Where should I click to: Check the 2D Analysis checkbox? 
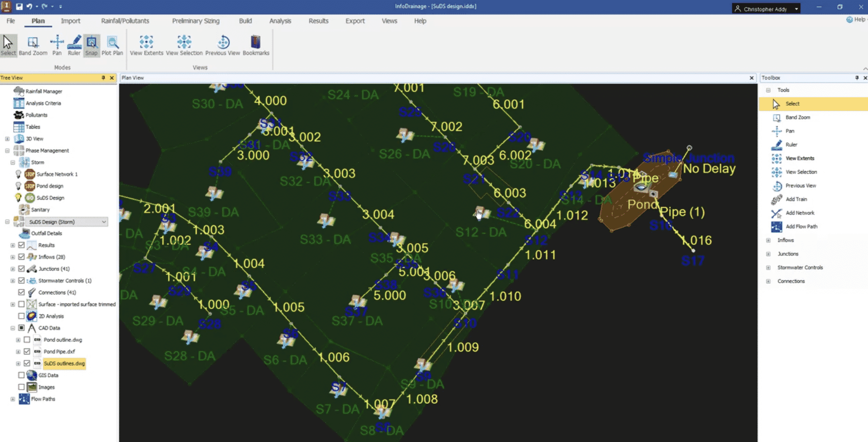[21, 316]
